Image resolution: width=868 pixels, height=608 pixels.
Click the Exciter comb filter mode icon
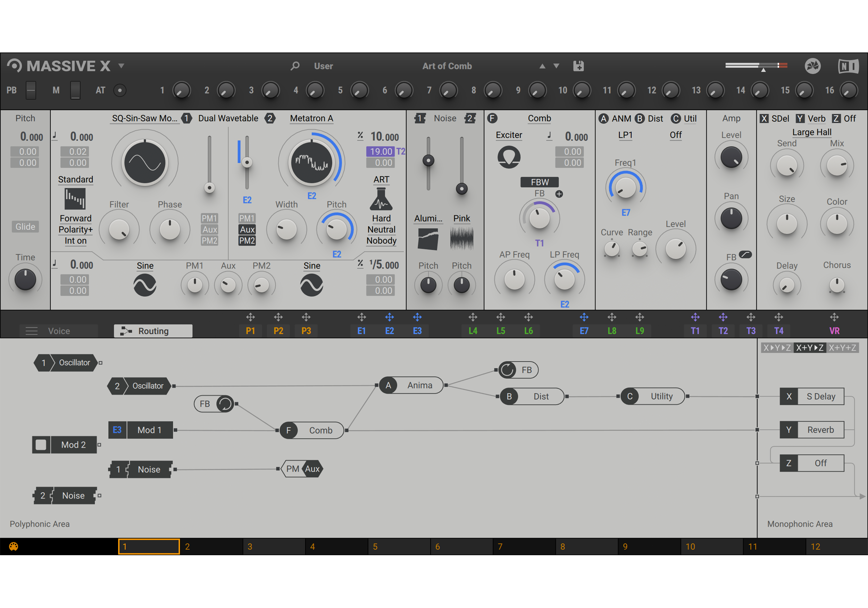click(x=509, y=157)
